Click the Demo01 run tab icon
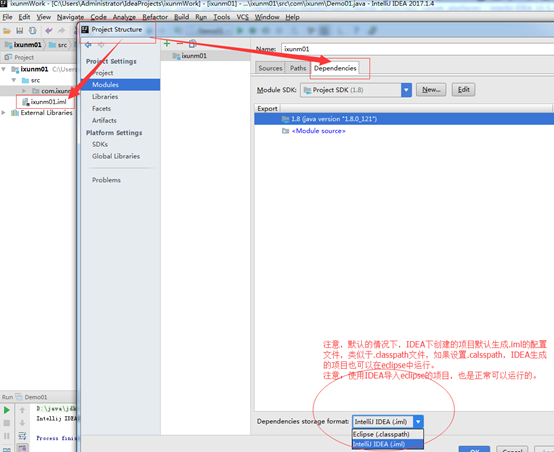 point(19,397)
